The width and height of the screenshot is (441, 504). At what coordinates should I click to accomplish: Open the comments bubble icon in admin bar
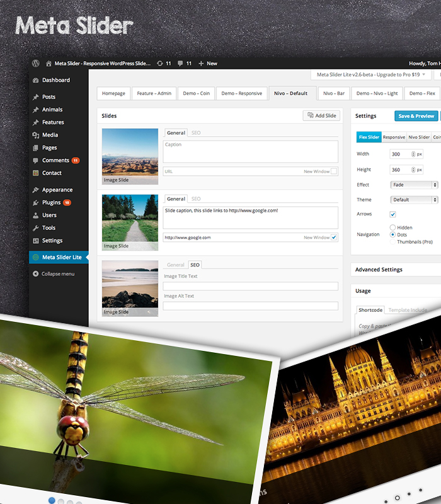click(x=180, y=64)
